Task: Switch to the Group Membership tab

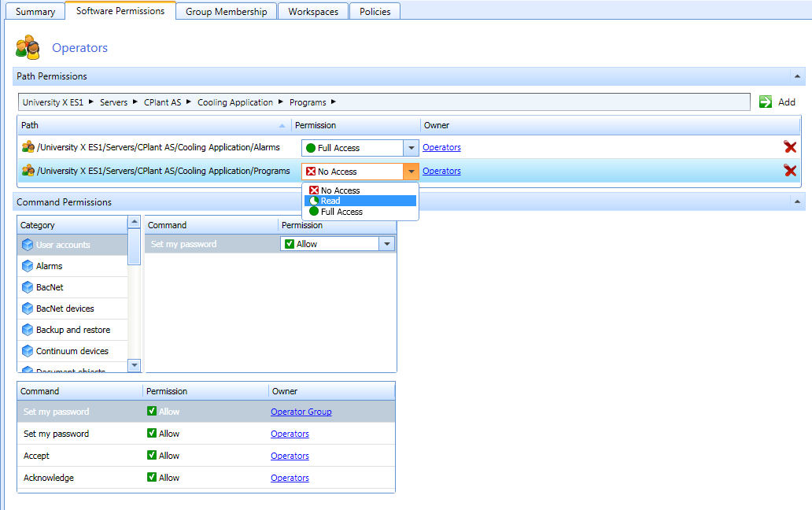Action: 227,12
